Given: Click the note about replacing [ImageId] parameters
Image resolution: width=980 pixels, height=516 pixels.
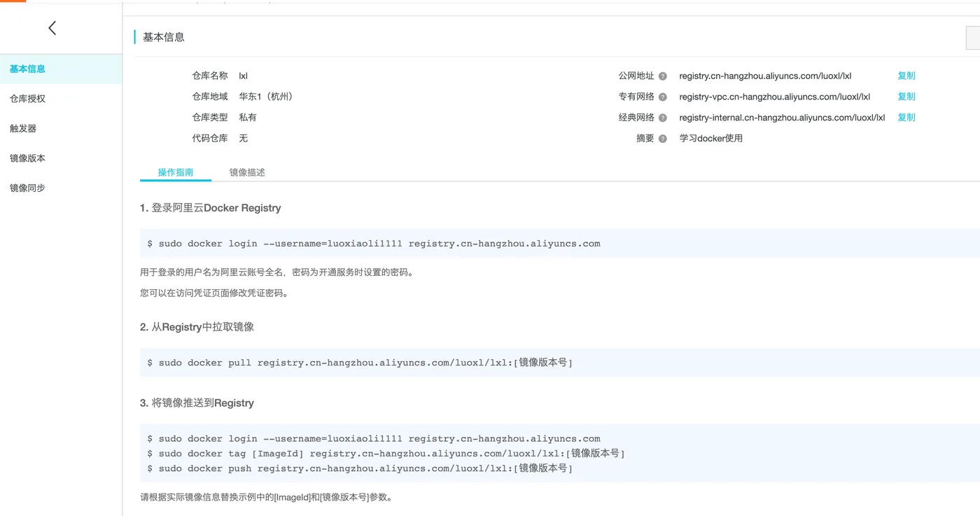Looking at the screenshot, I should 266,498.
